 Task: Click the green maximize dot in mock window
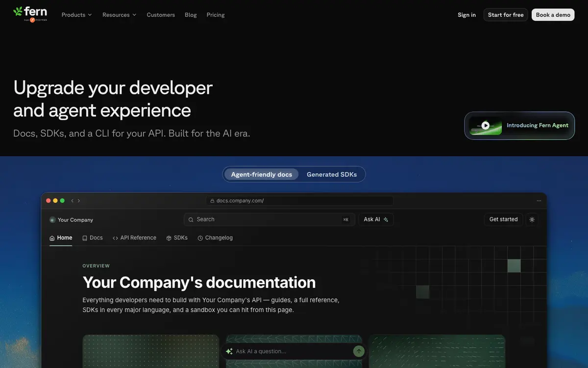pyautogui.click(x=62, y=201)
